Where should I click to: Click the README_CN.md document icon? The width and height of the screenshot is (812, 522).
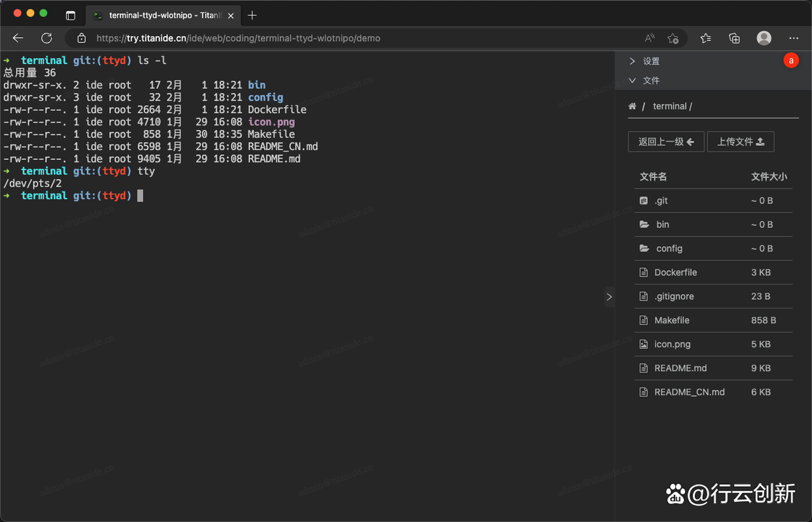(x=643, y=392)
